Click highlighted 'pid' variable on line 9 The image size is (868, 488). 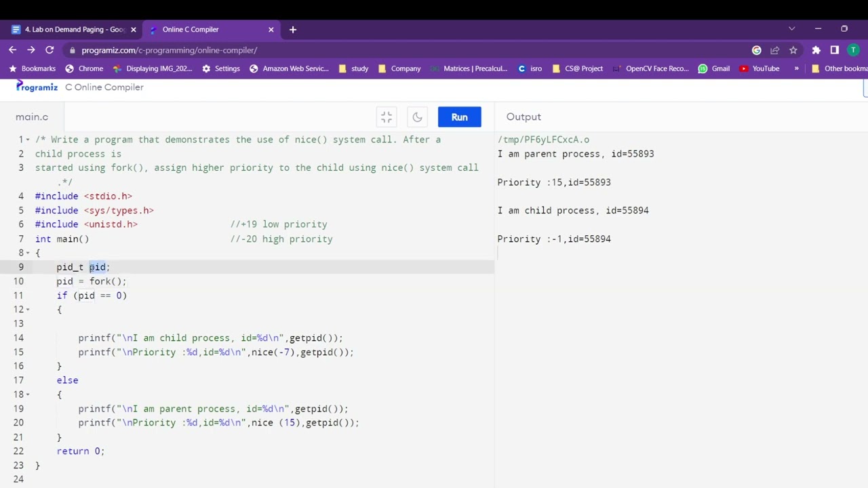[x=97, y=267]
